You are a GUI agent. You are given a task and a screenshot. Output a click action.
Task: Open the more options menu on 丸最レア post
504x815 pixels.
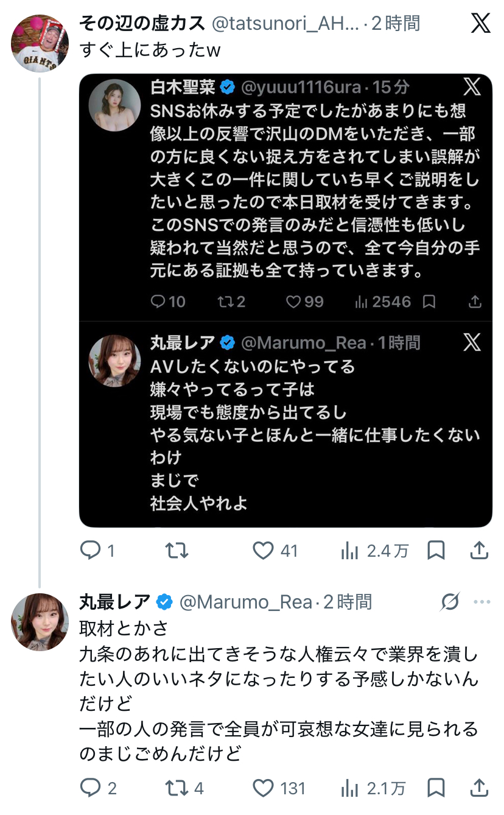pos(481,602)
